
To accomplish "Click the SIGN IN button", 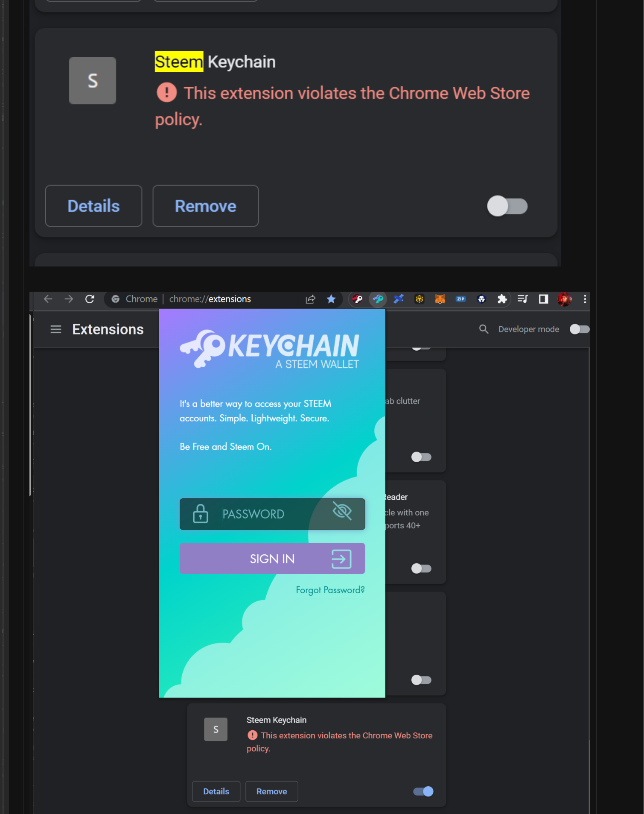I will click(272, 559).
